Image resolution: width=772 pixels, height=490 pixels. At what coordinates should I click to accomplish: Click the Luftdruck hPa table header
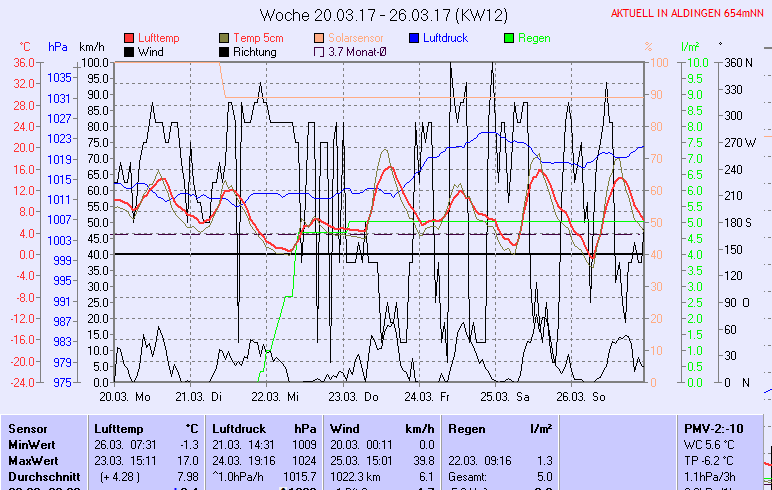pos(257,429)
